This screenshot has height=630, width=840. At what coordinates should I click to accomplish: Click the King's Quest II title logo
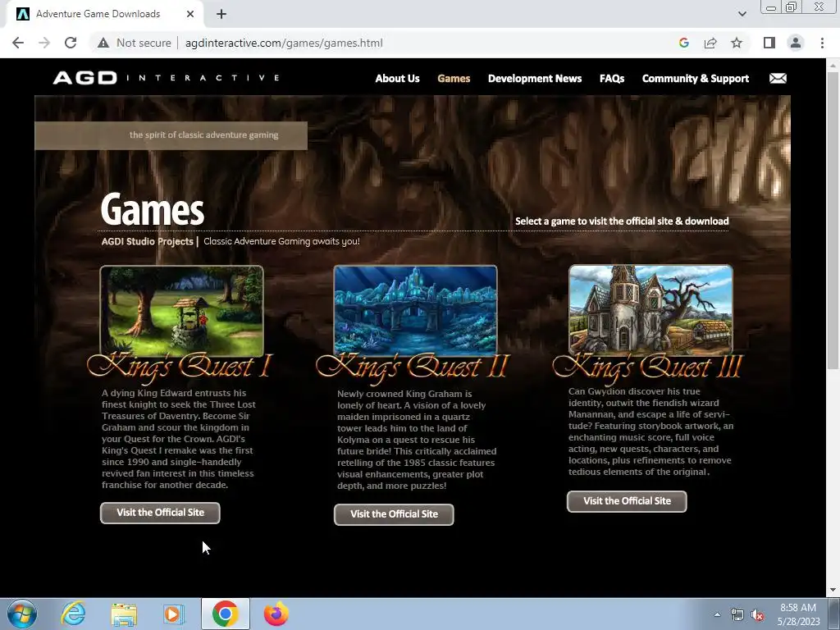pos(413,367)
